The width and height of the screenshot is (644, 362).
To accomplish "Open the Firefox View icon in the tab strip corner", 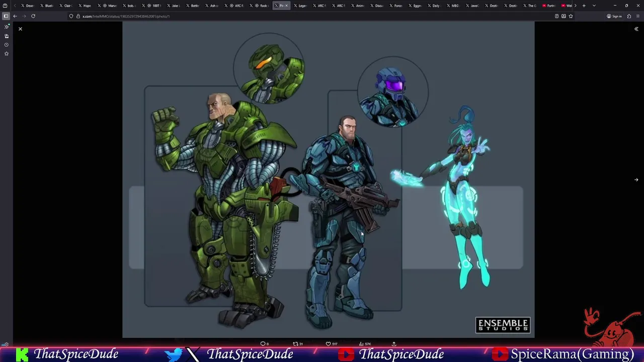I will coord(5,6).
